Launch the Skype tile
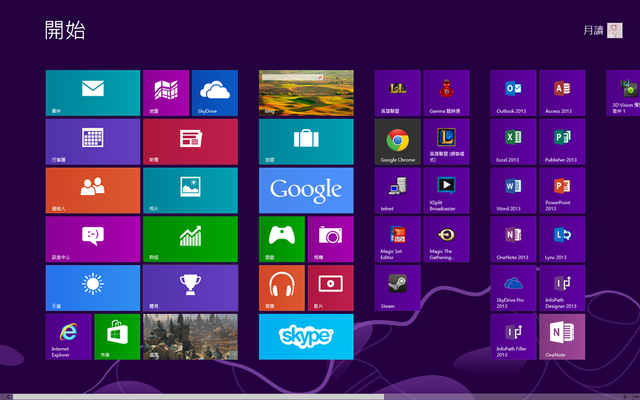 [306, 337]
